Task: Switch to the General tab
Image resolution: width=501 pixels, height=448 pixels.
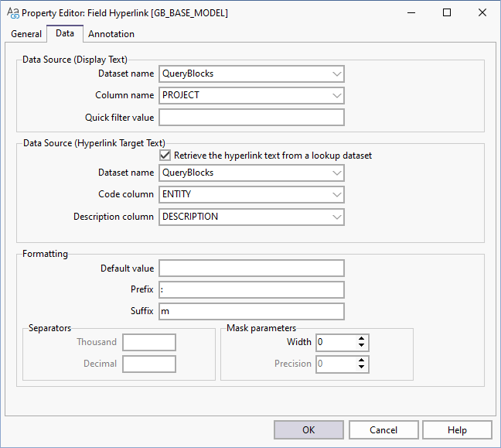Action: tap(26, 34)
